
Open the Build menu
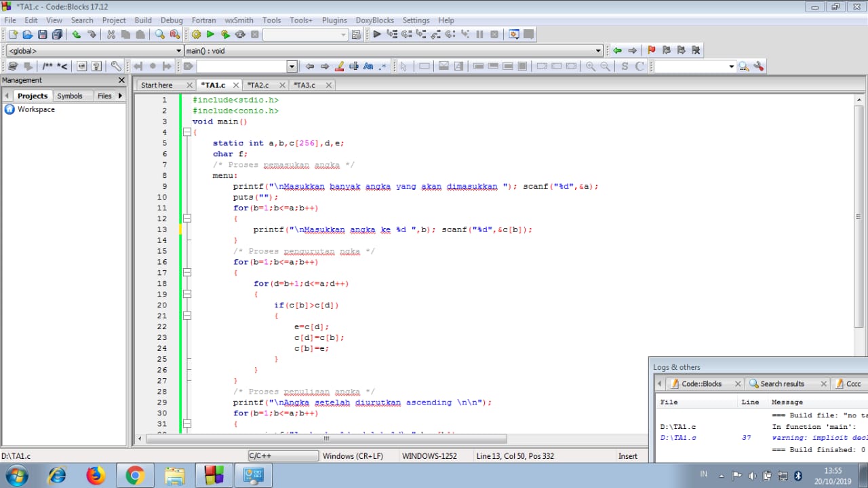(143, 20)
